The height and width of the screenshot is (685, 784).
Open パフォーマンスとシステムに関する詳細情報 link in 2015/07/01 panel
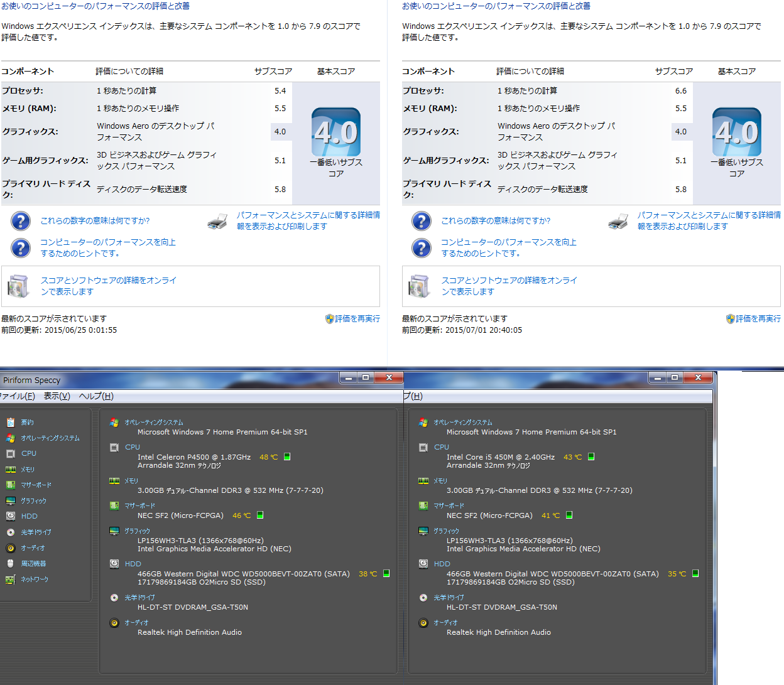(x=709, y=221)
